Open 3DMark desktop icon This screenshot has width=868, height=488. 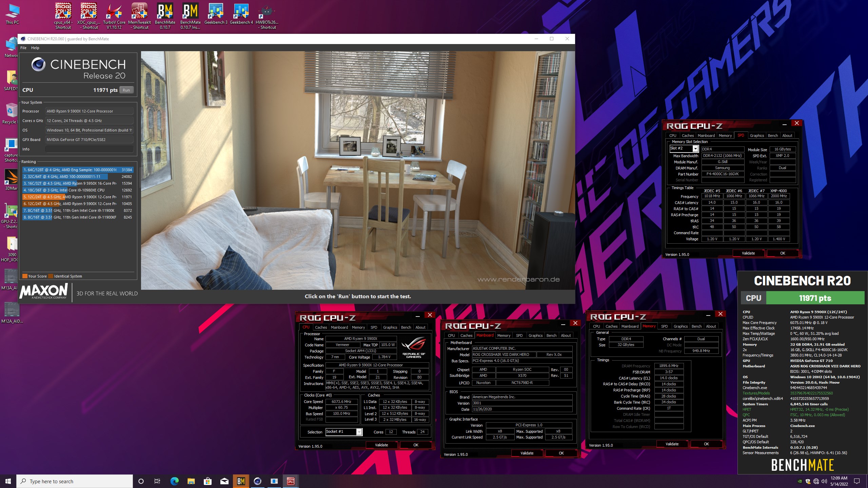(x=11, y=180)
